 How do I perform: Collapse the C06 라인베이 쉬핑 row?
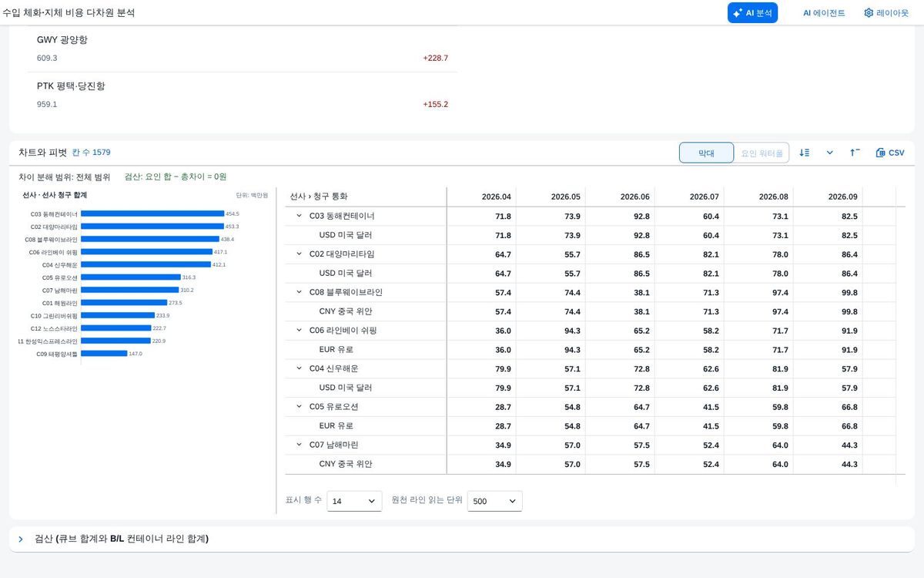pos(299,330)
